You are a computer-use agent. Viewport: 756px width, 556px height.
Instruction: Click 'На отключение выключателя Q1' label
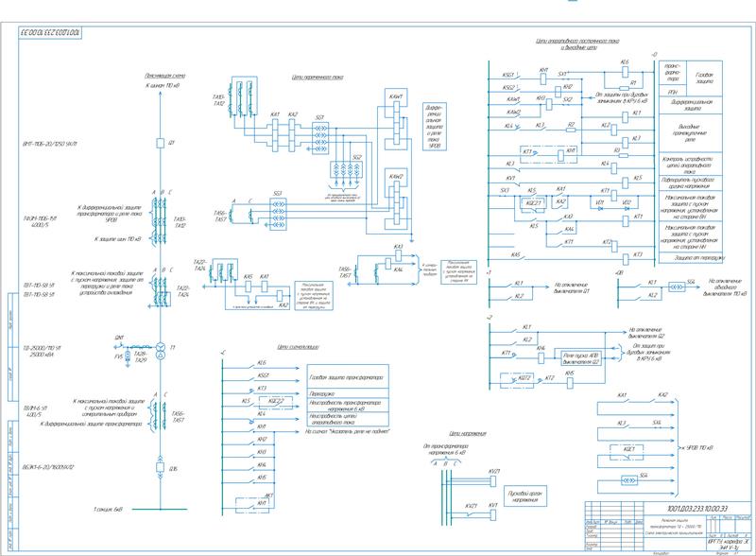tap(572, 288)
